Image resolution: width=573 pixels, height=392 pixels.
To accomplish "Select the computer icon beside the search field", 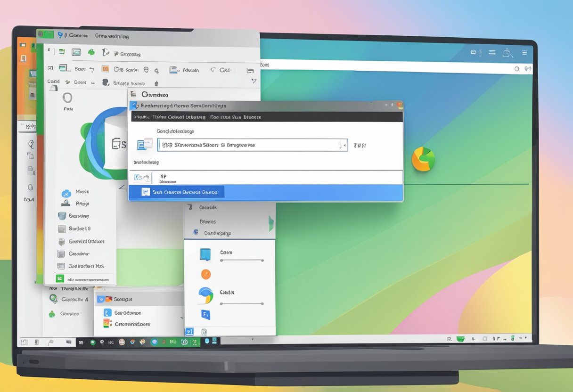I will click(x=144, y=145).
